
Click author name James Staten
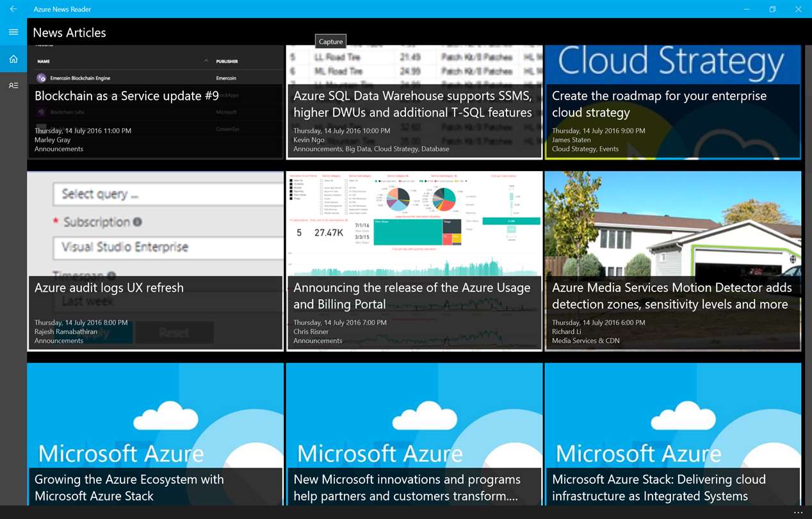point(571,140)
